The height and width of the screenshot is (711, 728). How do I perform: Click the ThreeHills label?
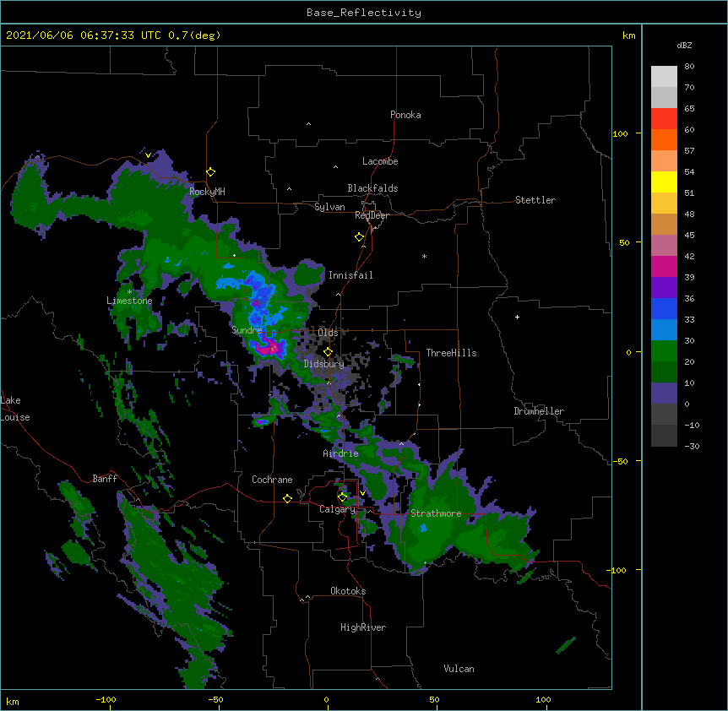pyautogui.click(x=451, y=353)
